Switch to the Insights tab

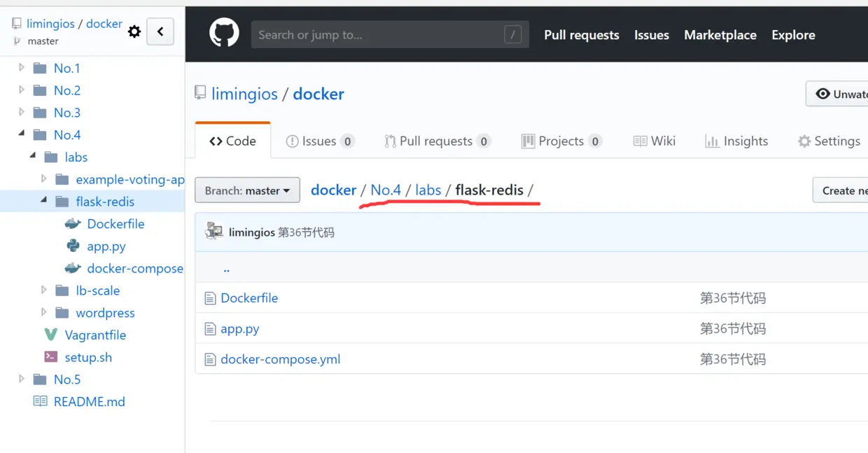pyautogui.click(x=736, y=141)
